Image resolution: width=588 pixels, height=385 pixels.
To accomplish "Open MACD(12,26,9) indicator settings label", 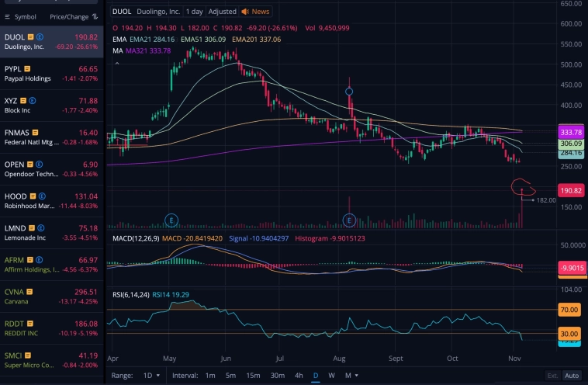I will [x=136, y=238].
